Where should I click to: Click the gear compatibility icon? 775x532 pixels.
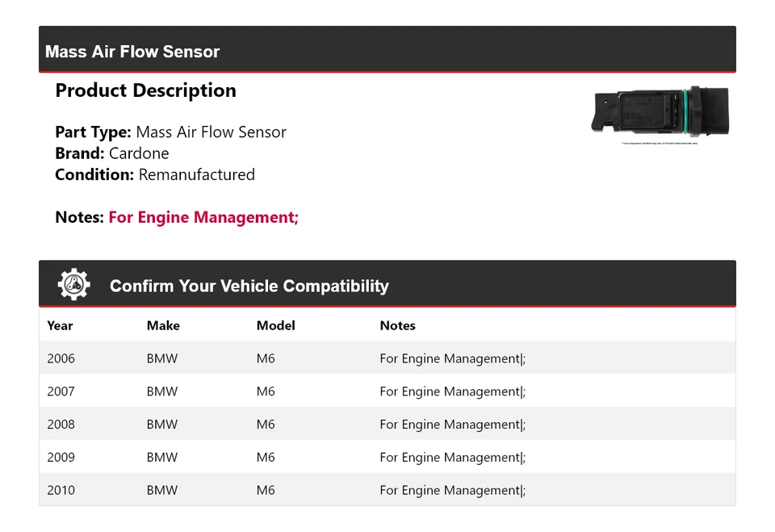(x=73, y=285)
